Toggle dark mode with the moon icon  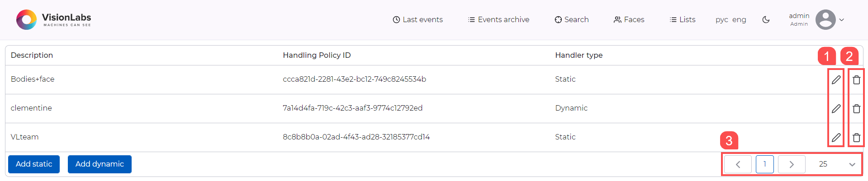[766, 20]
